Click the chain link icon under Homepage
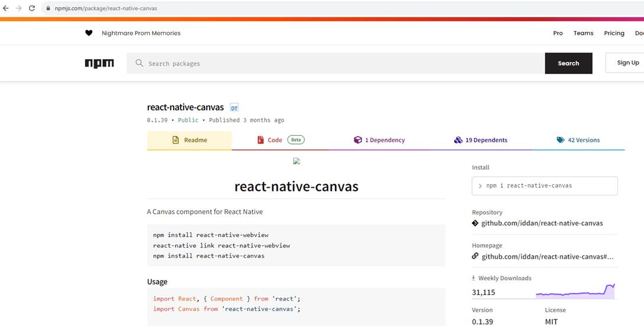This screenshot has width=644, height=326. pyautogui.click(x=475, y=256)
